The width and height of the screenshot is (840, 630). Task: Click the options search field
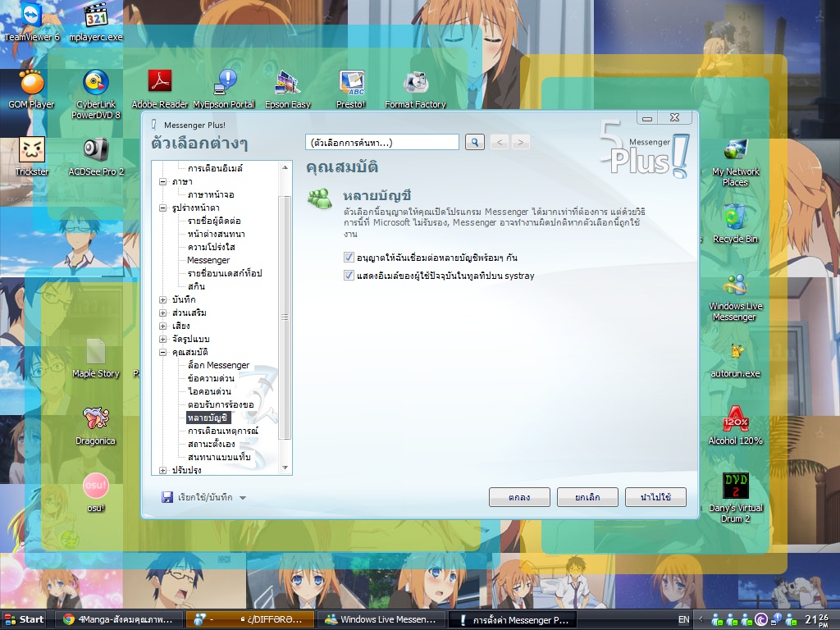click(382, 142)
